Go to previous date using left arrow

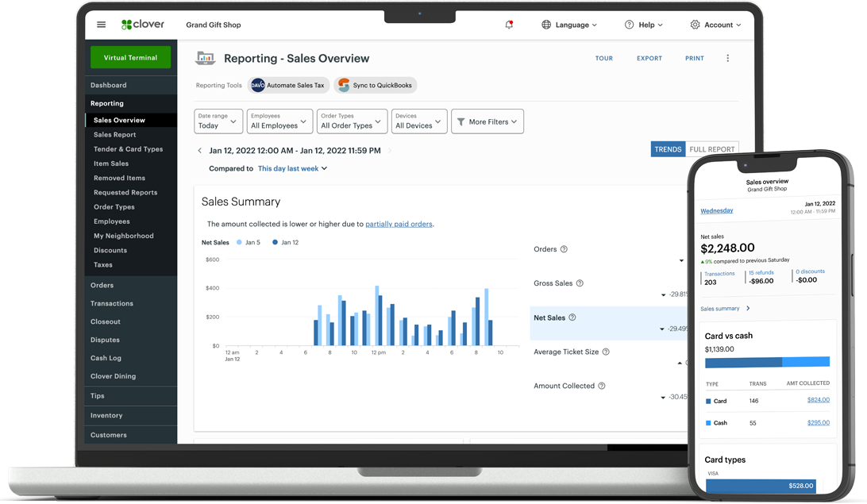point(199,150)
